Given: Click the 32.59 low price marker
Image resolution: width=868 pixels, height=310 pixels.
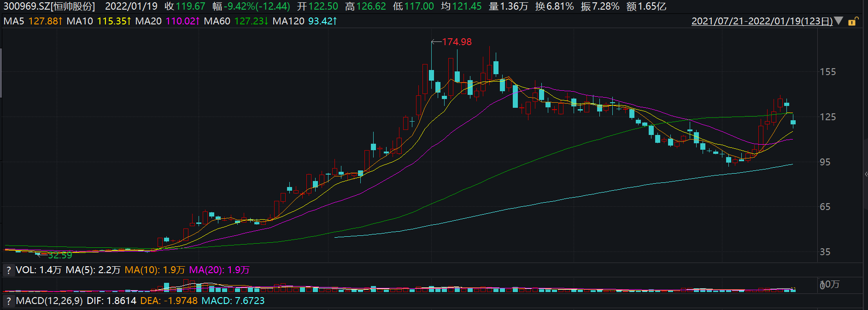Looking at the screenshot, I should [60, 256].
